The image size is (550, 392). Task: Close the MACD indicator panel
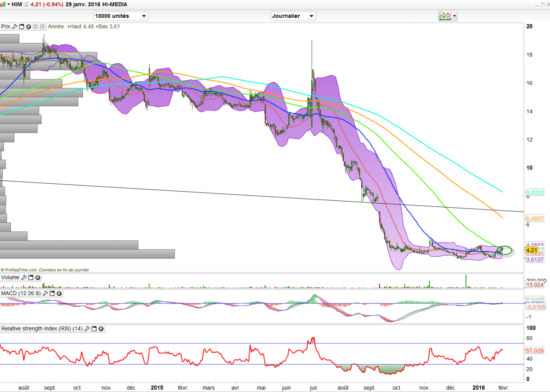click(59, 293)
